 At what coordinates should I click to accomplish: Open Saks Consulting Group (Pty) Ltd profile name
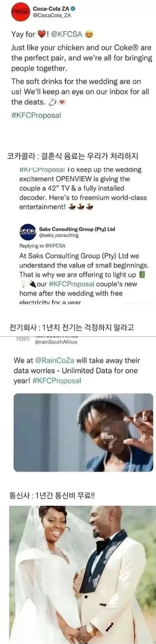click(x=77, y=229)
